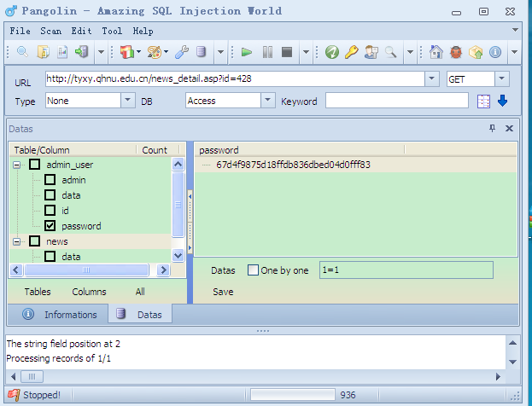Viewport: 532px width, 406px height.
Task: Click the tree vertical scrollbar down arrow
Action: tap(178, 255)
